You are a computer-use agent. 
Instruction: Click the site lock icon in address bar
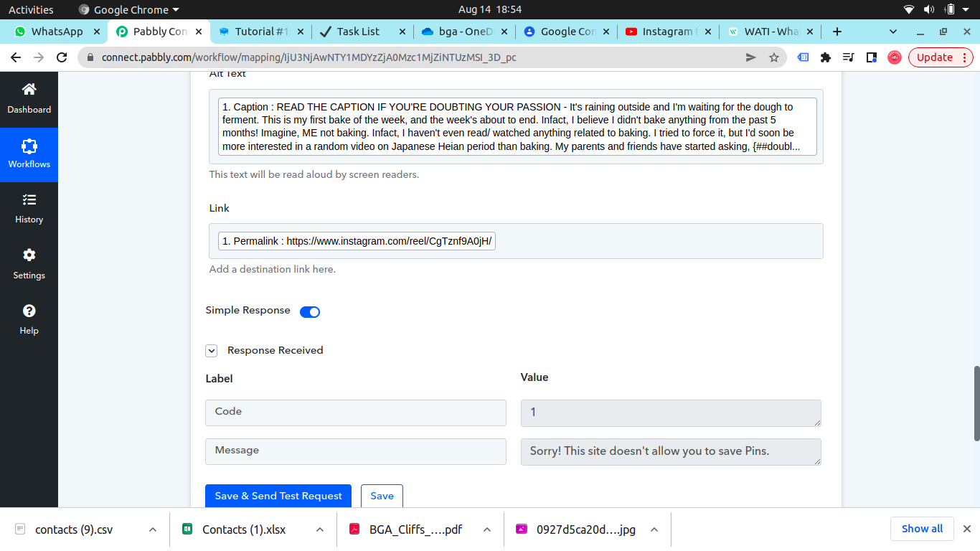[x=90, y=57]
